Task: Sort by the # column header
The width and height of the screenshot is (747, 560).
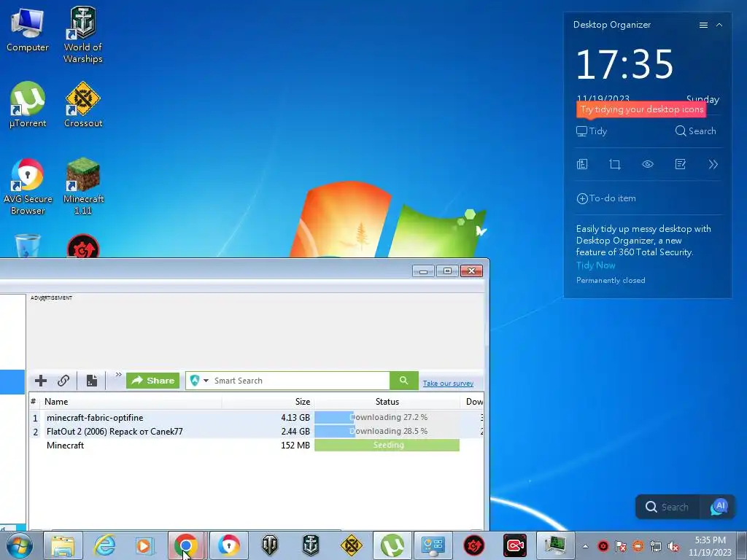Action: pos(34,402)
